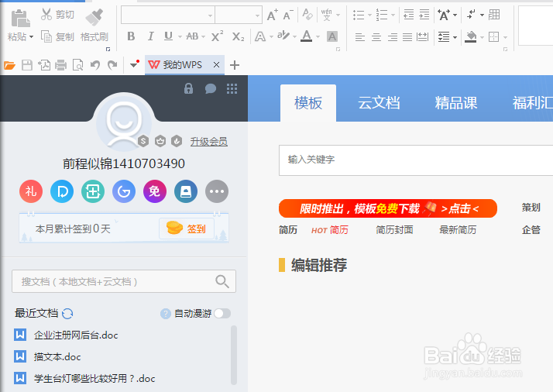Click the paragraph shading paint bucket
This screenshot has width=553, height=392.
(x=470, y=36)
